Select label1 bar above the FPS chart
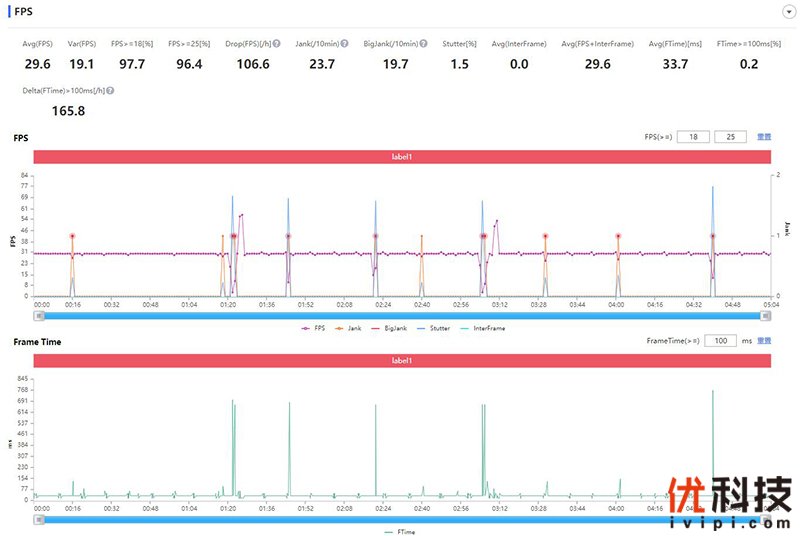 point(402,157)
